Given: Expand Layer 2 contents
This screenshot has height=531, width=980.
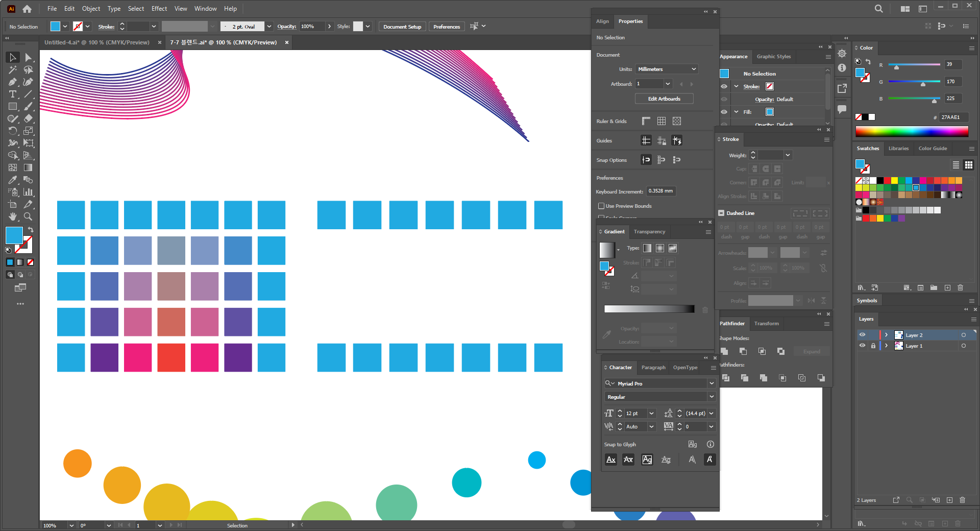Looking at the screenshot, I should click(x=887, y=335).
